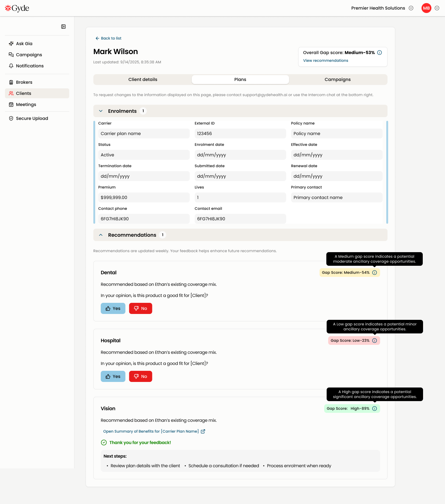Open Ask Gia in the sidebar

37,44
